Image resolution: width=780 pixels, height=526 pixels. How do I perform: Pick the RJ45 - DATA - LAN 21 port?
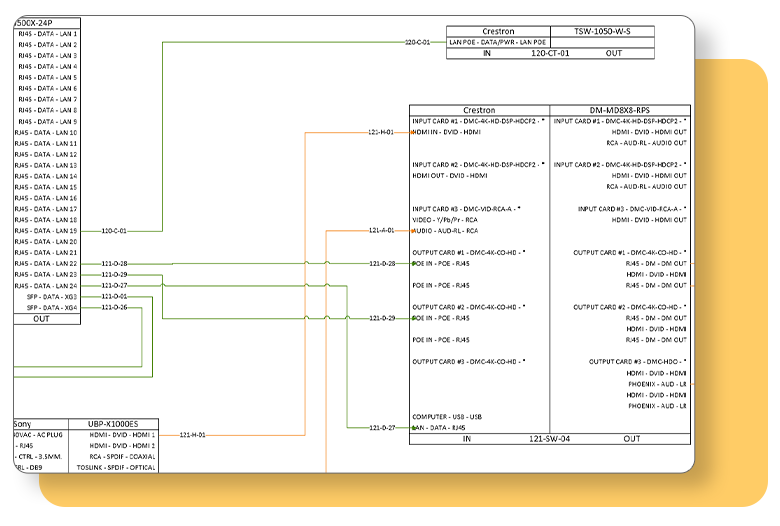tap(46, 253)
